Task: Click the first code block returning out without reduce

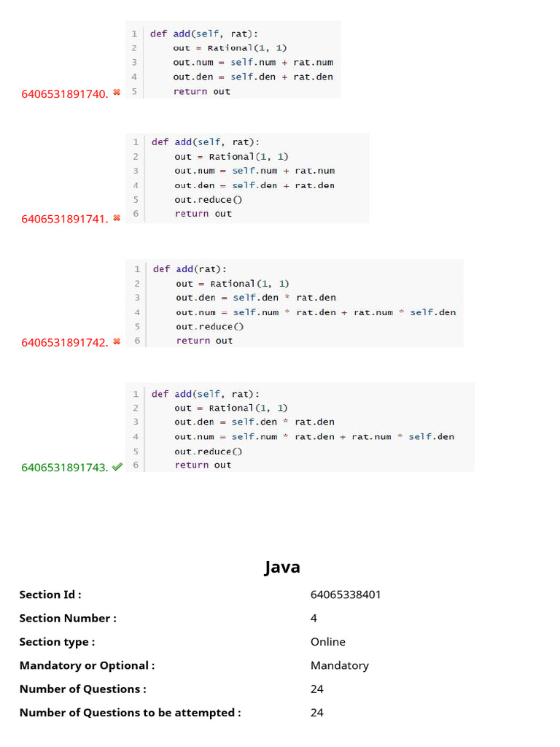Action: tap(233, 60)
